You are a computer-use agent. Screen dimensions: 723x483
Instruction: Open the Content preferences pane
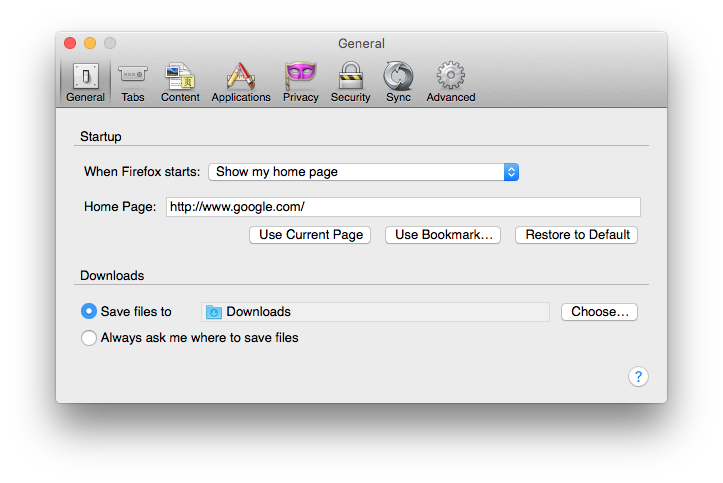[x=180, y=82]
